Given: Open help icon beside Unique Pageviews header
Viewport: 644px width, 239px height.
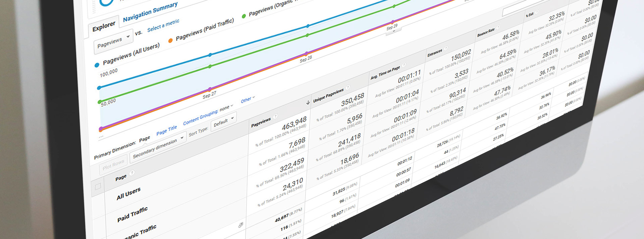Looking at the screenshot, I should [348, 88].
